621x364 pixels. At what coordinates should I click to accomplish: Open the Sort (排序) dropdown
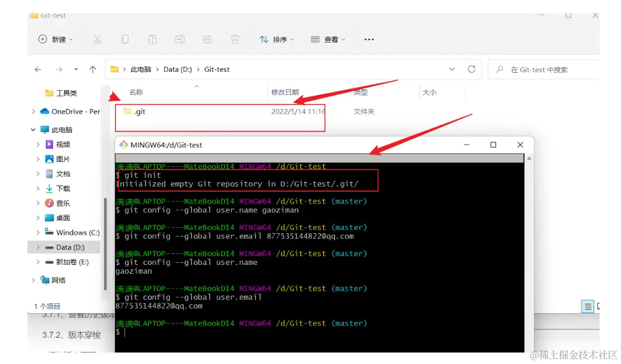277,39
